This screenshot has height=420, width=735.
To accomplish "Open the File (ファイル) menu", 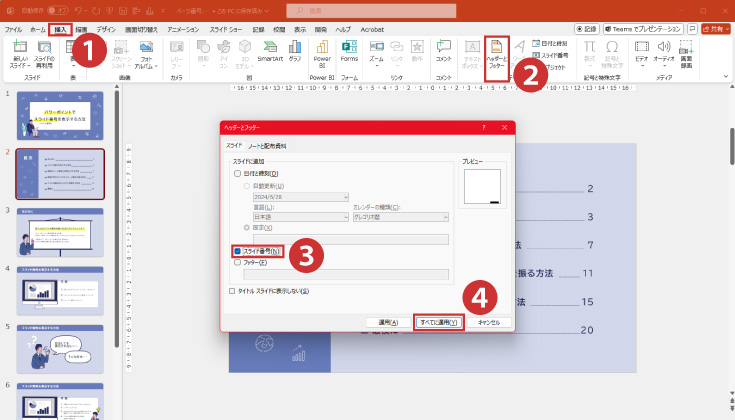I will point(13,30).
